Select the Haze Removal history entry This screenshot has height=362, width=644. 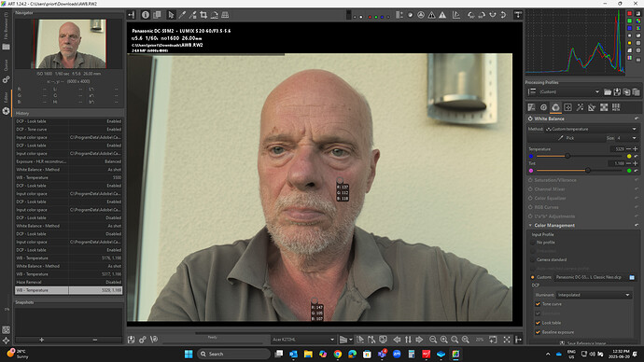click(x=68, y=282)
